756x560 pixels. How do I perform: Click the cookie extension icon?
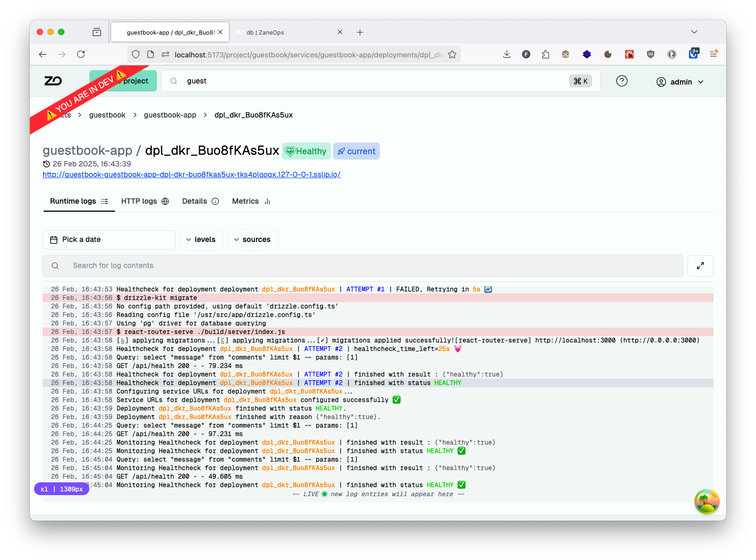coord(608,54)
